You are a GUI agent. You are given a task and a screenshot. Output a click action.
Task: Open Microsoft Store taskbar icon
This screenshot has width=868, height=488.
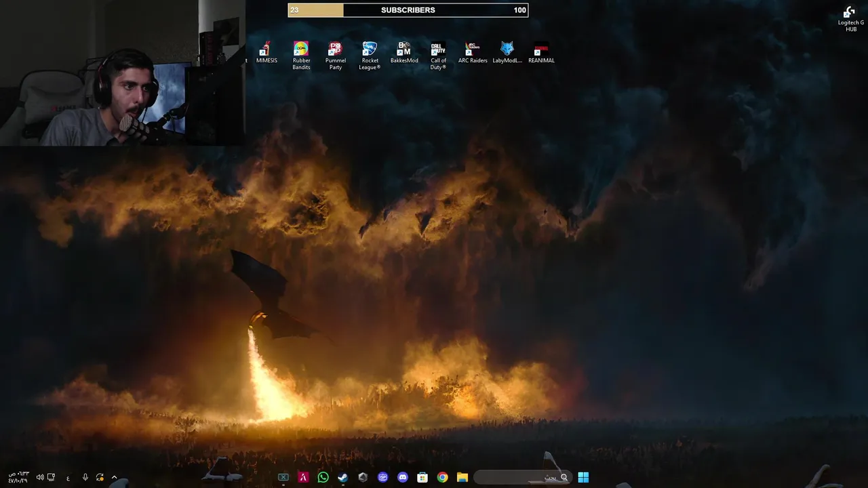422,477
